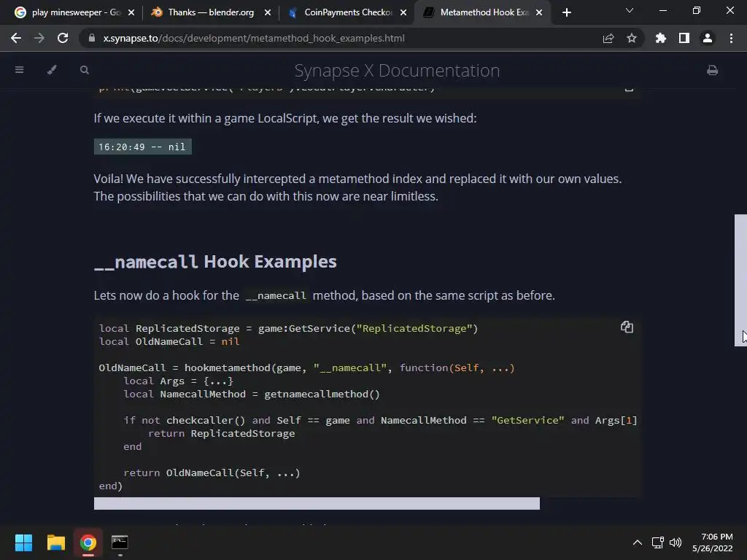Click the page vertical scrollbar thumb
Image resolution: width=747 pixels, height=560 pixels.
pyautogui.click(x=740, y=280)
